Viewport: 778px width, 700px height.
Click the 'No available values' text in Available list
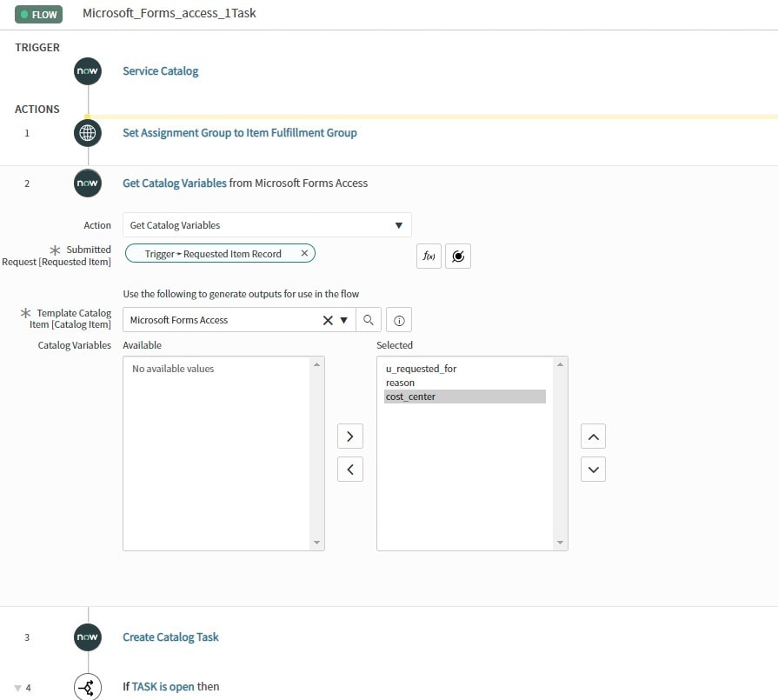click(x=173, y=369)
